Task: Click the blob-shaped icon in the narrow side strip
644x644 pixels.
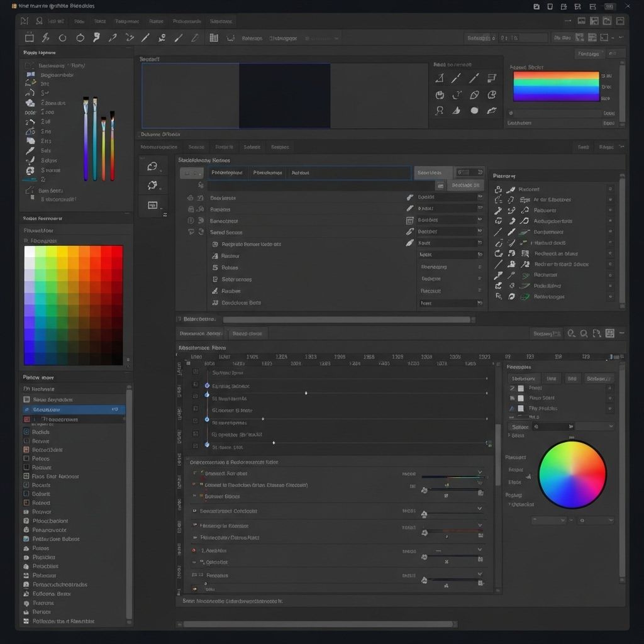Action: click(152, 167)
